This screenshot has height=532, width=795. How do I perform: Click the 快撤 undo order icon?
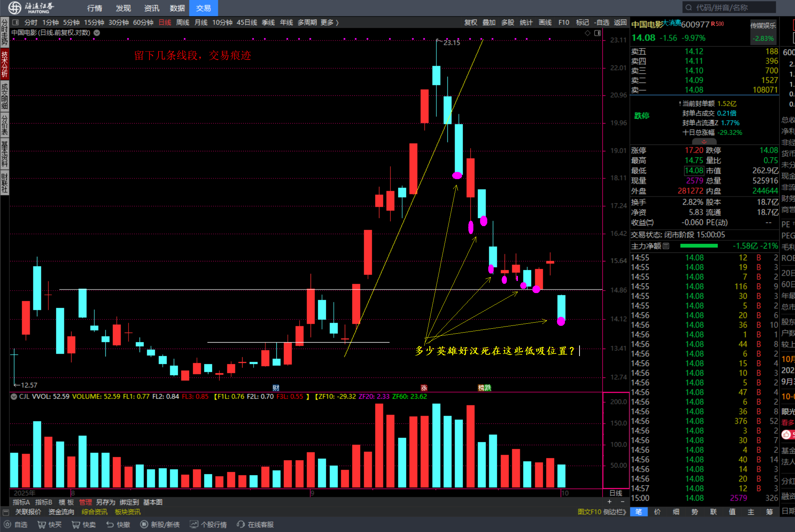(110, 525)
